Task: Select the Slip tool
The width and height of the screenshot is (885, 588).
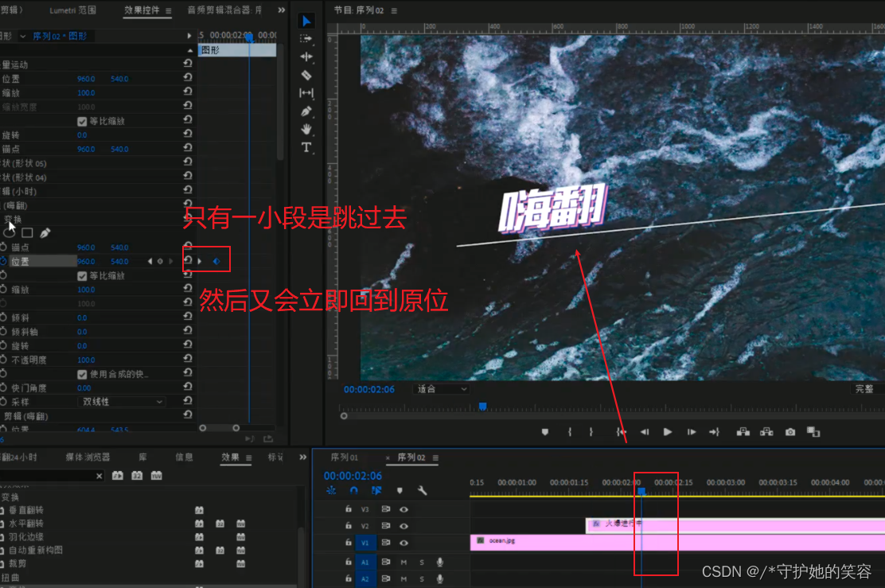Action: pyautogui.click(x=306, y=92)
